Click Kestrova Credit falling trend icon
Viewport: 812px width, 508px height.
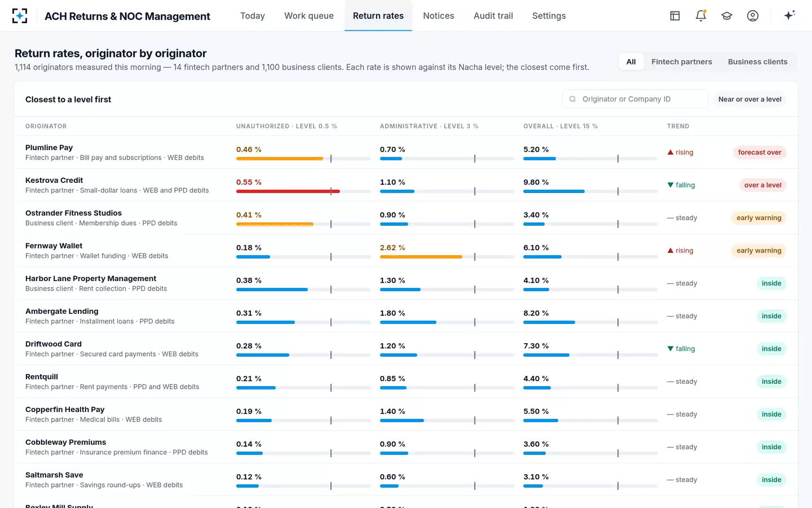670,185
